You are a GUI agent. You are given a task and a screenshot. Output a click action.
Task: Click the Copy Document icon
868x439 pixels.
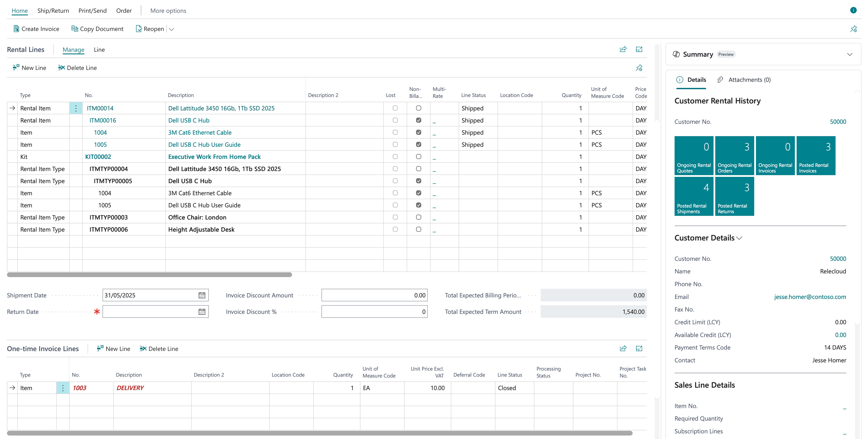[x=74, y=29]
